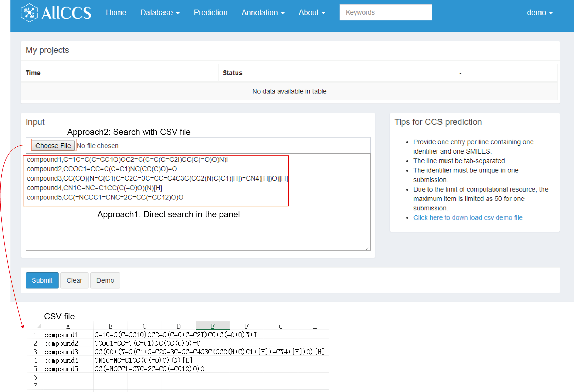Sort projects by Time column
This screenshot has height=392, width=574.
click(x=120, y=73)
